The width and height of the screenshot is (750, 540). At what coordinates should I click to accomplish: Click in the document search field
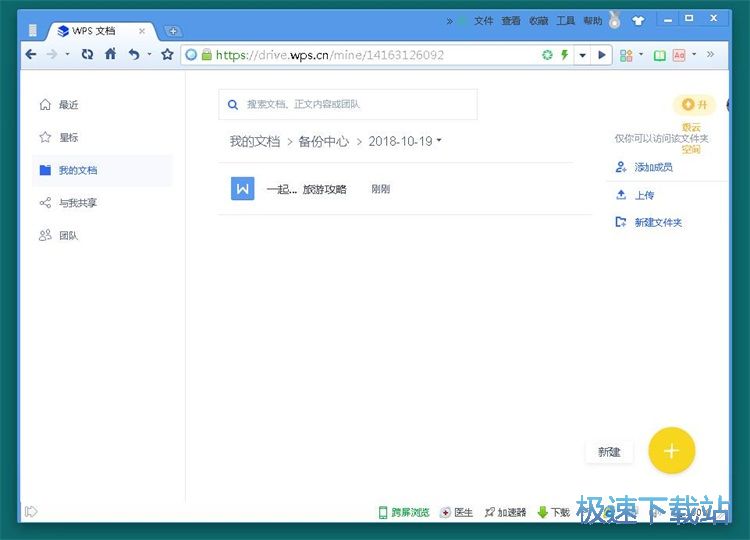(348, 104)
